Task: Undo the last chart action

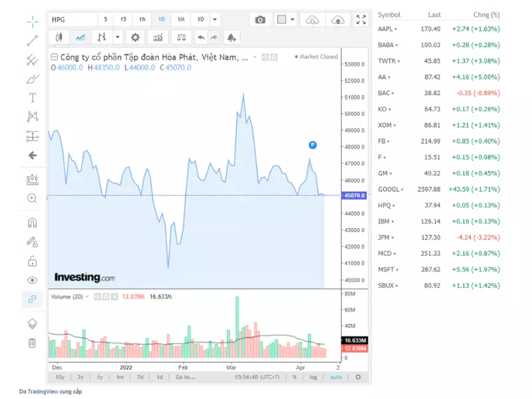Action: click(201, 37)
